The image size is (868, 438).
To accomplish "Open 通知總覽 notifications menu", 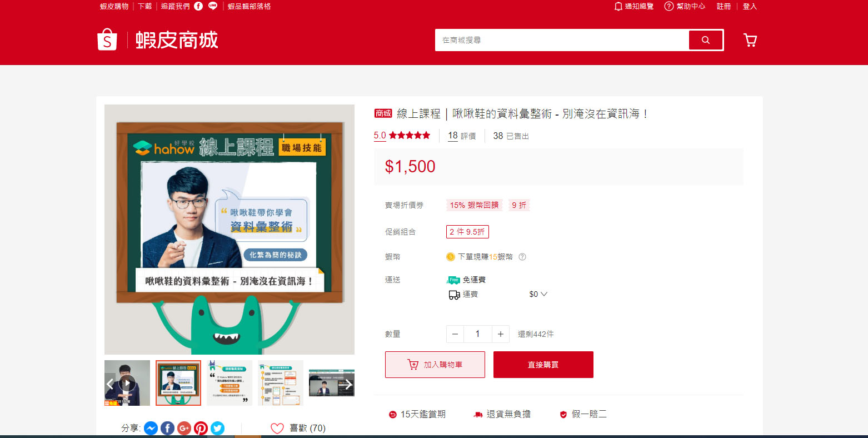I will (634, 6).
